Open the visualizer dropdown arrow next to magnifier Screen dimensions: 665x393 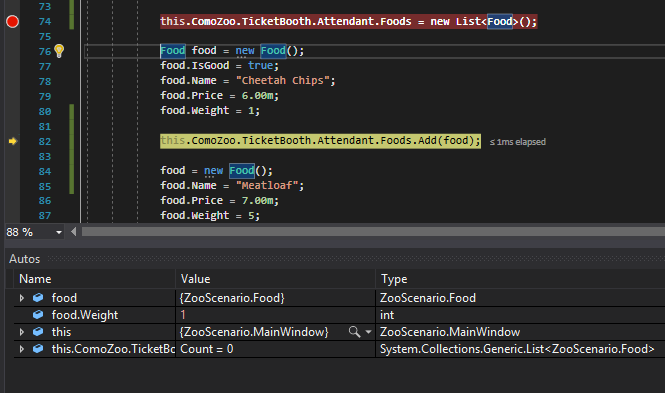tap(368, 332)
